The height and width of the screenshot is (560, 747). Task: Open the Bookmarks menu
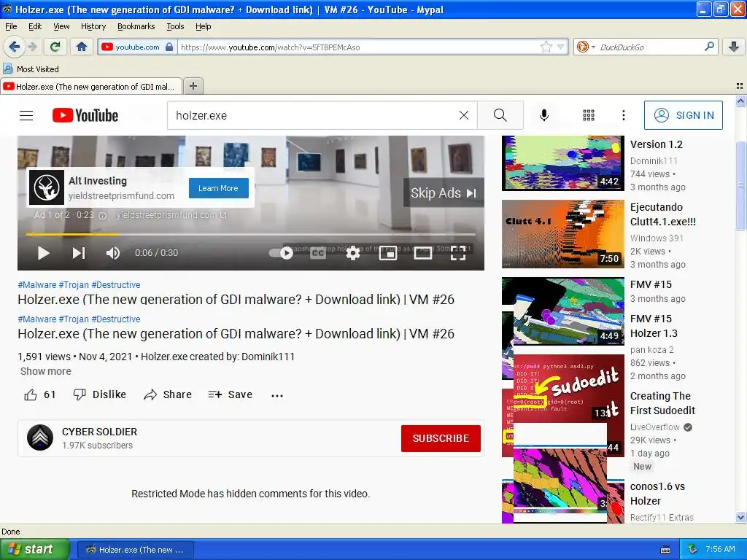(136, 26)
